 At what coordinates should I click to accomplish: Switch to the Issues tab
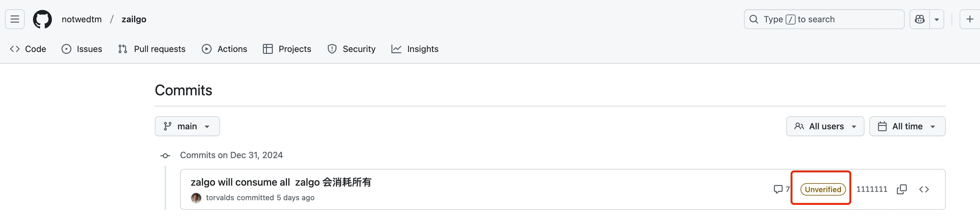tap(82, 49)
